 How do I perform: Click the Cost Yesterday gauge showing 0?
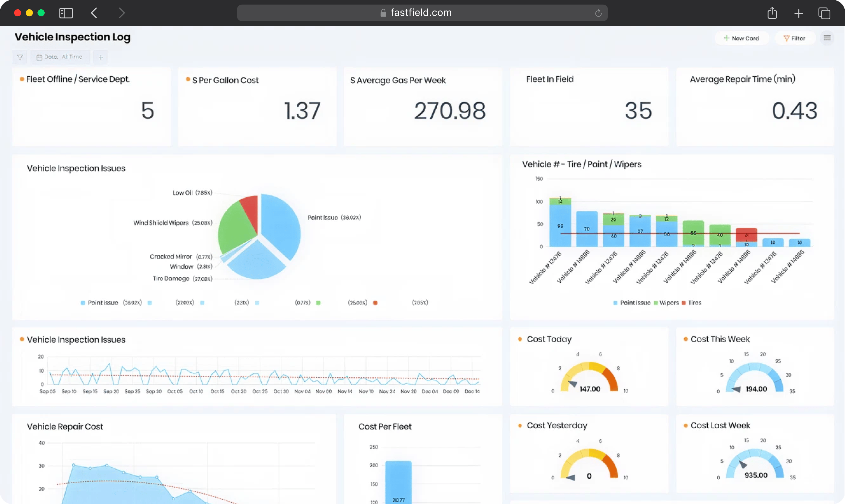[589, 476]
